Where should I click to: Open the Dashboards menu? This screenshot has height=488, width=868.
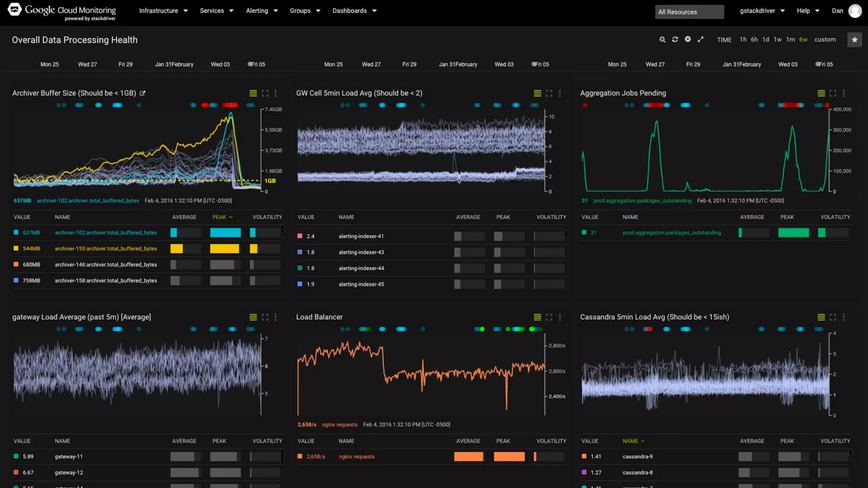point(354,11)
